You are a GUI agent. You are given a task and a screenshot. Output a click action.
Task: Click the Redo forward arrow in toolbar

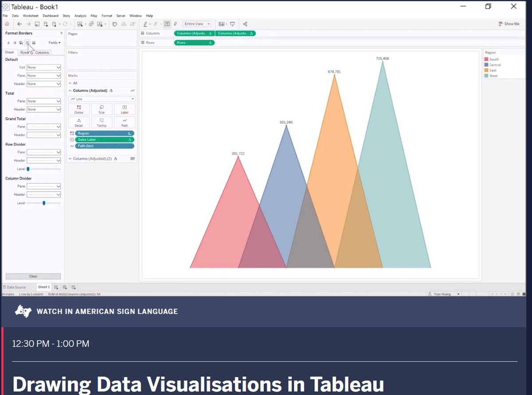(x=28, y=24)
